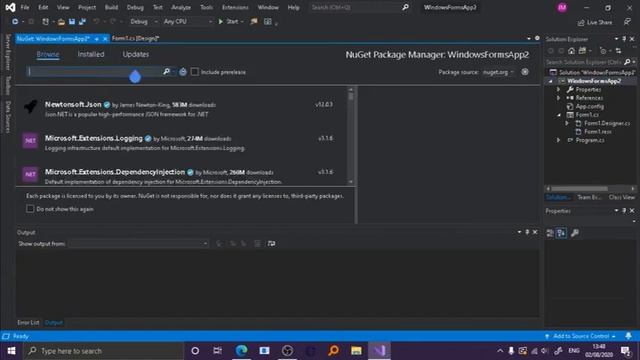The height and width of the screenshot is (360, 640).
Task: Click Properties panel Categorized icon
Action: [550, 233]
